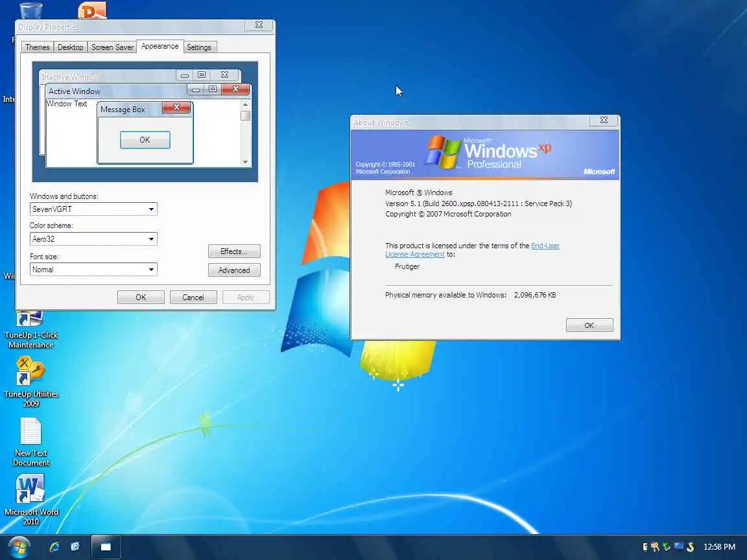Click the licensee name Frutiger
The width and height of the screenshot is (747, 560).
point(407,266)
